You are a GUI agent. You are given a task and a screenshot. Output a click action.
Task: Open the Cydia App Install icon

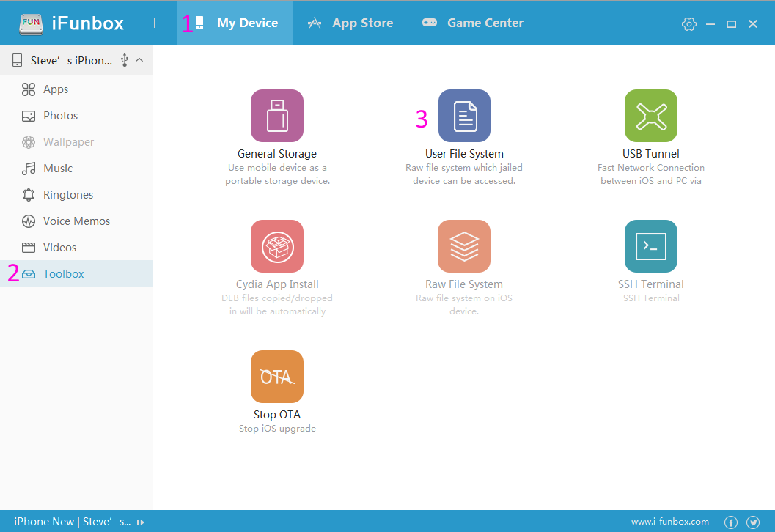coord(277,246)
